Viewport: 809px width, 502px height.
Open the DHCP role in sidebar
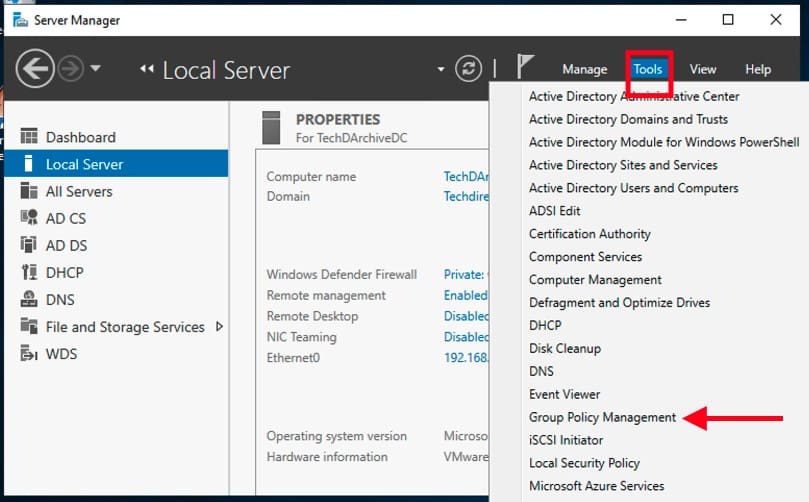tap(64, 272)
